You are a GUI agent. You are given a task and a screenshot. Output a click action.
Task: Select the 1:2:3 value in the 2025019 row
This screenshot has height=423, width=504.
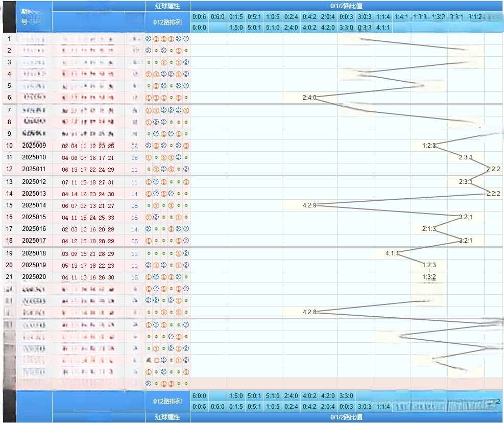click(x=429, y=265)
